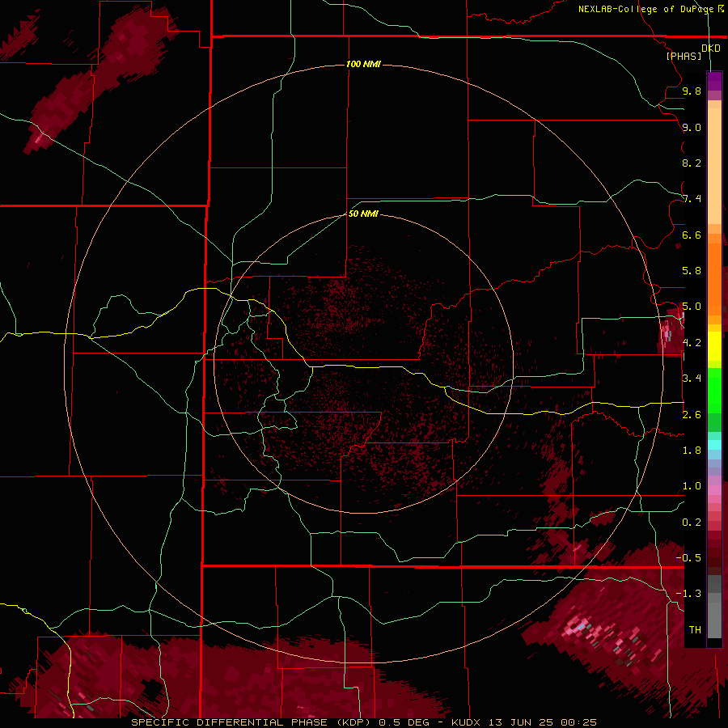728x728 pixels.
Task: Click the 3.4 value on the color scale
Action: coord(692,378)
